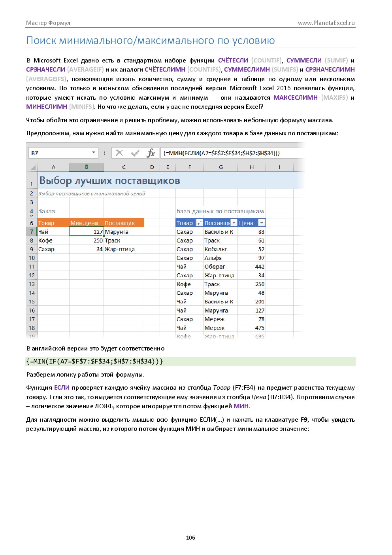Click supplier cell 'Альфа'

click(220, 258)
